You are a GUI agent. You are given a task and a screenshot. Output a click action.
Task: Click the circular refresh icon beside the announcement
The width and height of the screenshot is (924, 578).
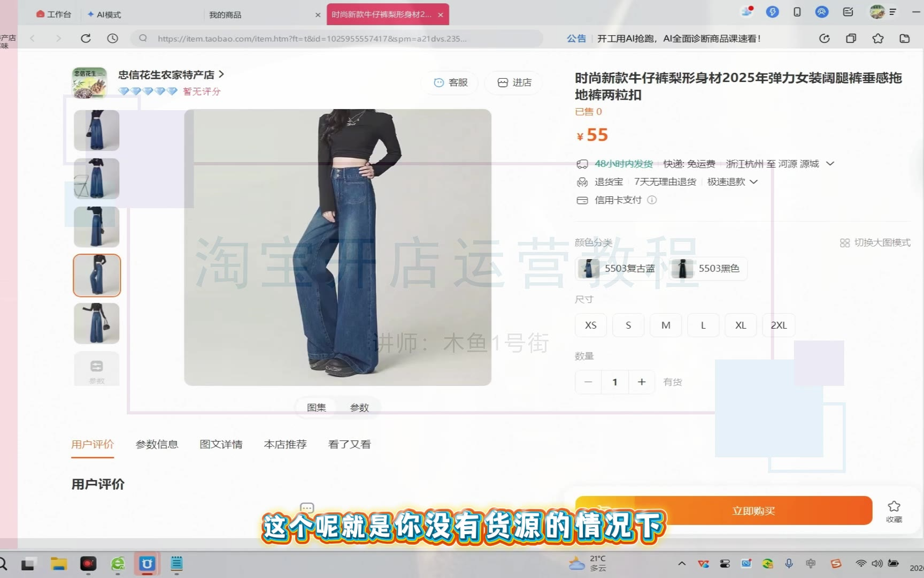pyautogui.click(x=825, y=39)
